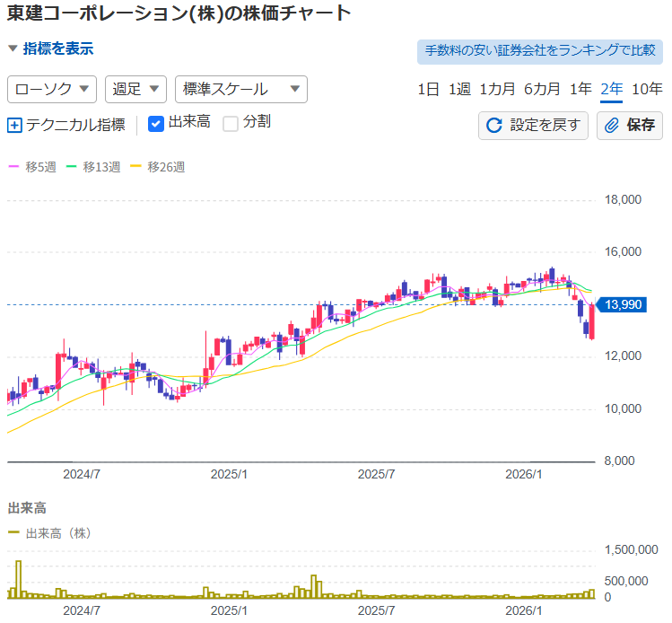
Task: Click the 移13週 green legend marker
Action: pos(73,167)
